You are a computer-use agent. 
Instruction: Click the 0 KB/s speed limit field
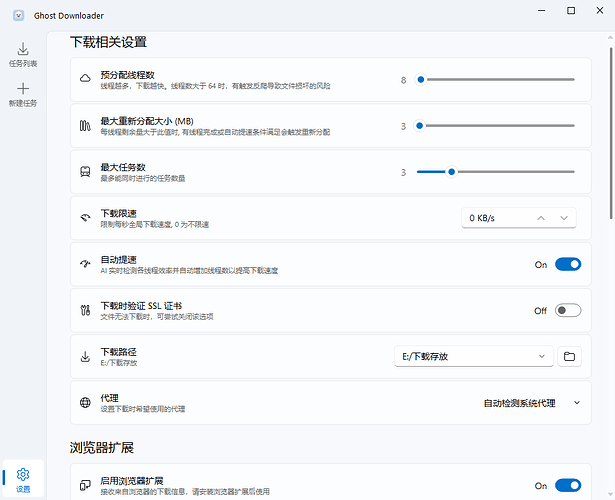[495, 218]
